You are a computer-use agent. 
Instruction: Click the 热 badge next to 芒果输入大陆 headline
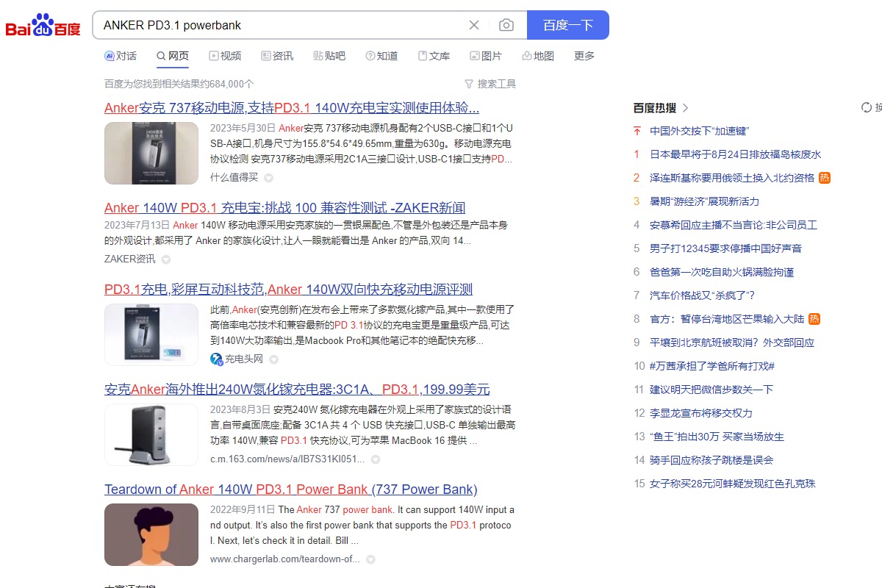(x=814, y=319)
